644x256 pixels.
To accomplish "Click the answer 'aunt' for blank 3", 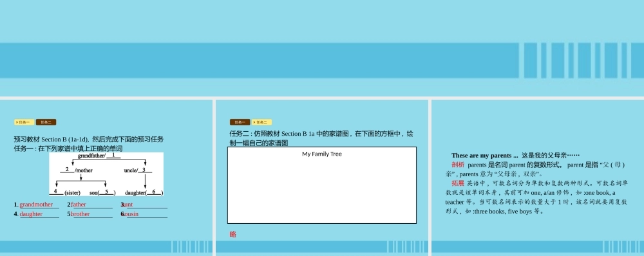I will point(128,205).
